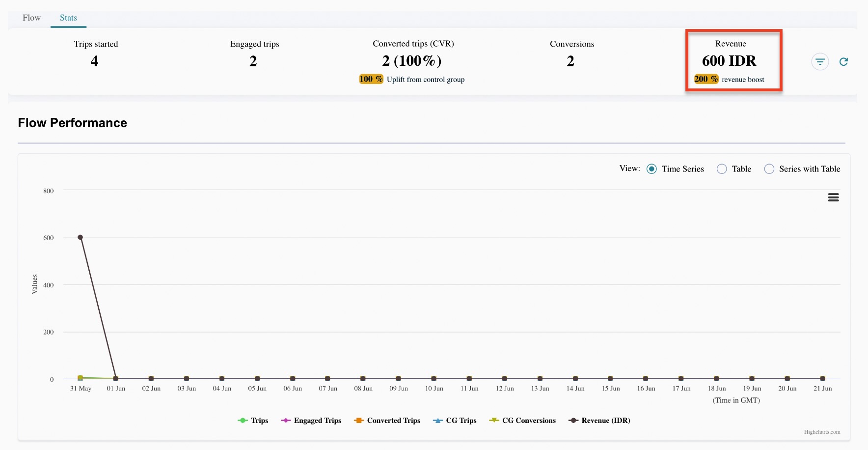Open the Stats tab
Screen dimensions: 868x450
click(x=68, y=18)
